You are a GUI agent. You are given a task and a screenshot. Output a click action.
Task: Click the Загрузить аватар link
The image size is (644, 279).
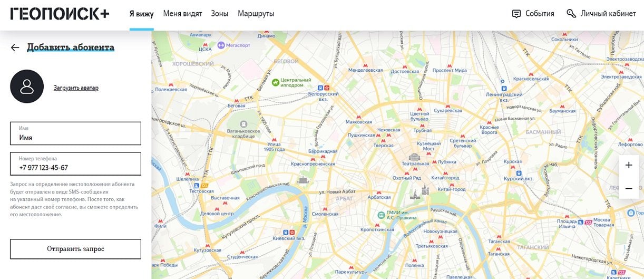coord(76,88)
